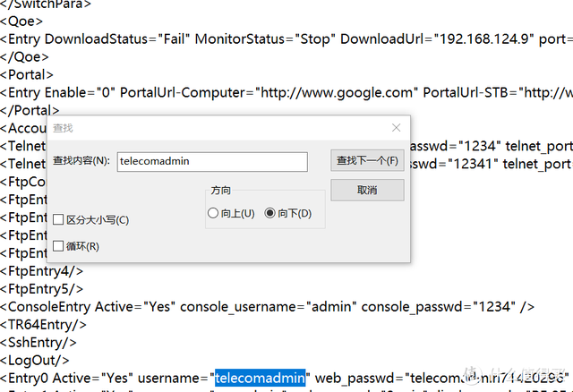573x392 pixels.
Task: Click the highlighted telecomadmin text in the document
Action: click(x=259, y=377)
